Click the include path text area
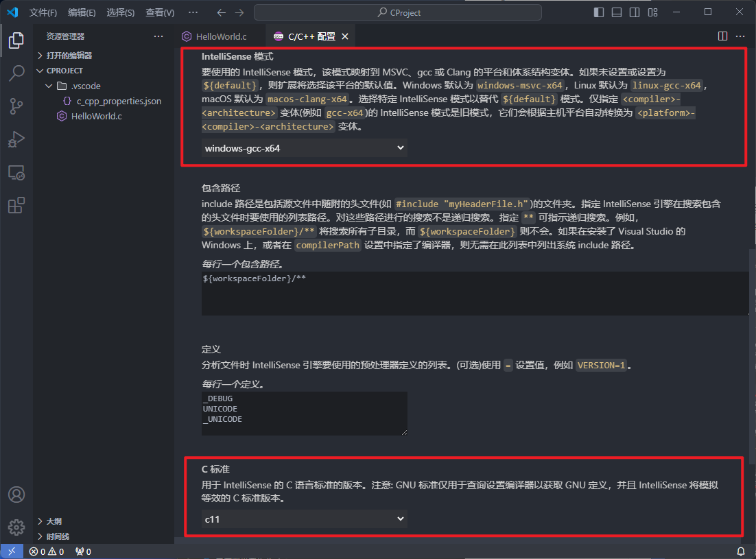The height and width of the screenshot is (559, 756). [x=475, y=294]
